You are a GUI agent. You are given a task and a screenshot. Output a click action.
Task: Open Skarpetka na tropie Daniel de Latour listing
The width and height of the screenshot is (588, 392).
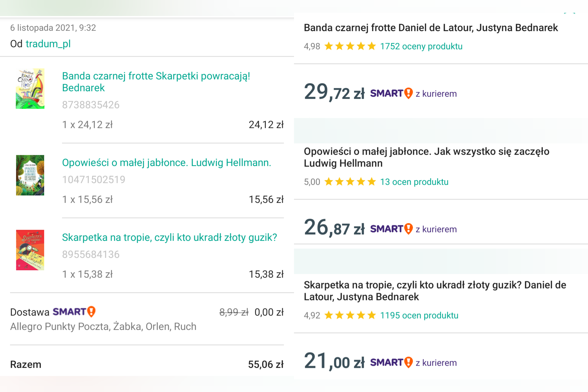point(435,291)
